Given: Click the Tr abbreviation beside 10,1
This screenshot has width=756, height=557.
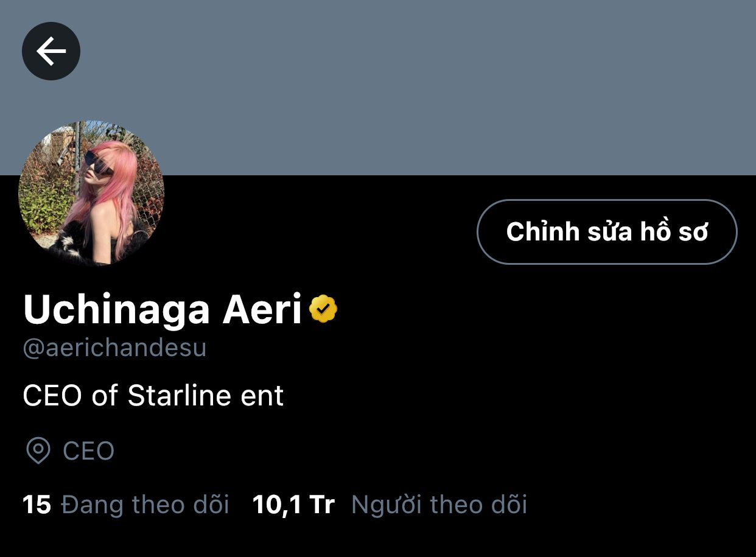Looking at the screenshot, I should [322, 505].
